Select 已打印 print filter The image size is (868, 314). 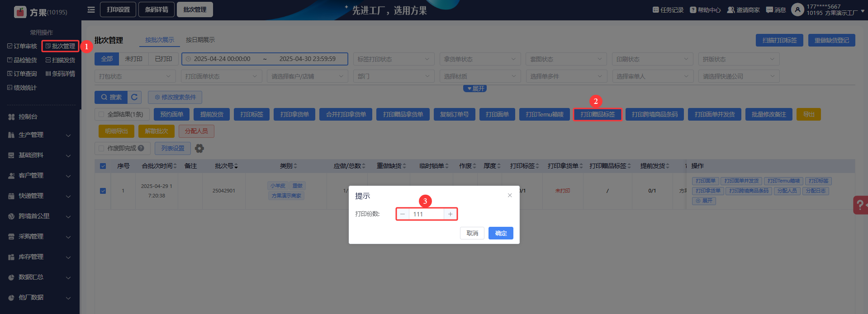coord(163,59)
